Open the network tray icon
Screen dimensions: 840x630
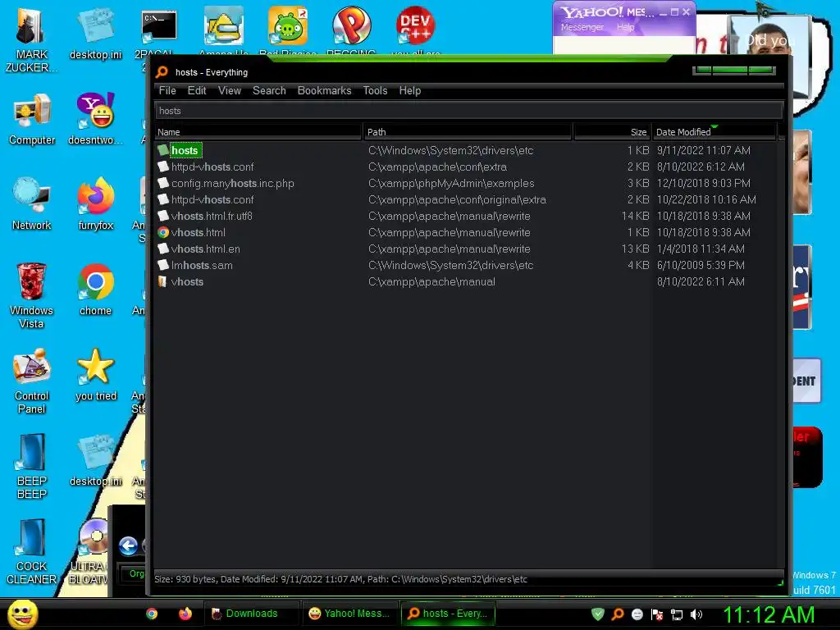coord(677,614)
